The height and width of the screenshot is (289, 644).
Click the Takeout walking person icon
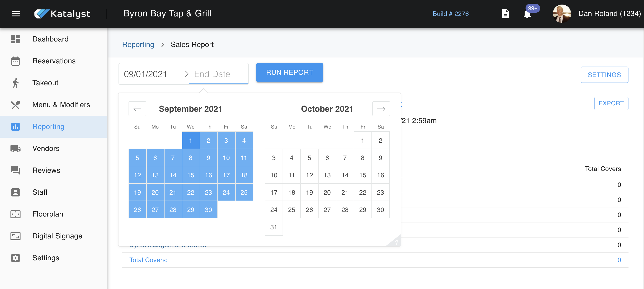15,83
